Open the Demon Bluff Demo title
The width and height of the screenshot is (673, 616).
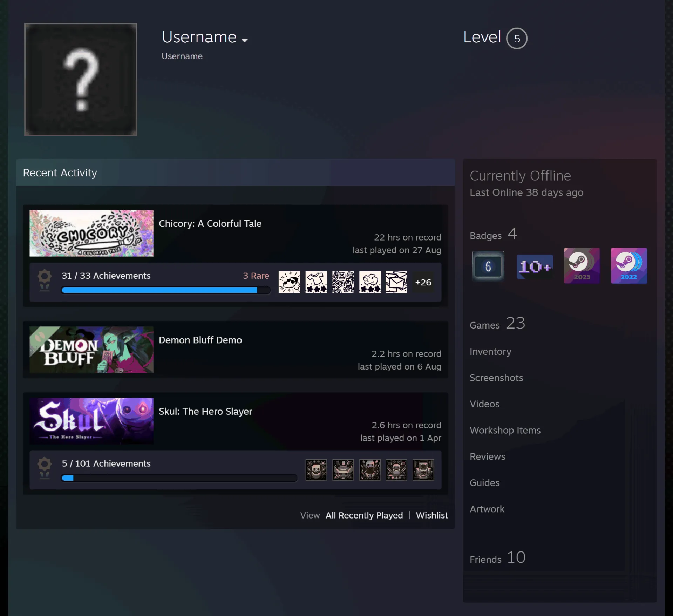tap(200, 340)
